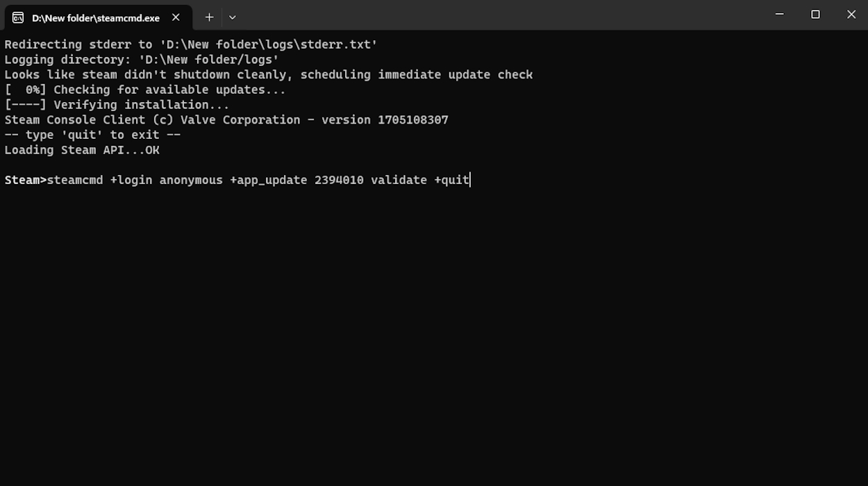
Task: Maximize the terminal window
Action: coord(815,15)
